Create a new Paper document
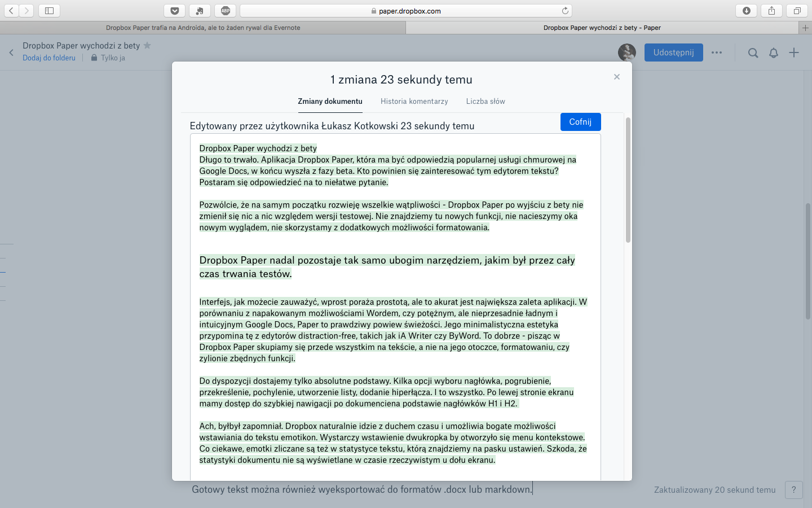The image size is (812, 508). pyautogui.click(x=794, y=52)
